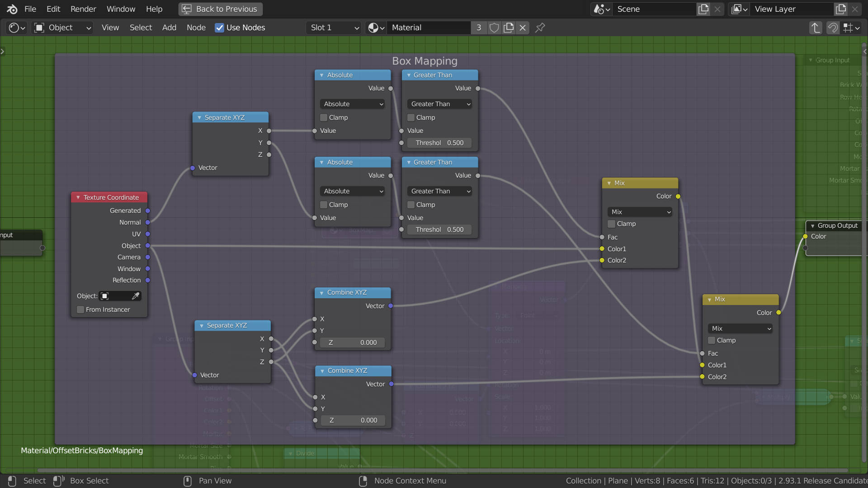Add a new view layer icon
This screenshot has width=868, height=488.
841,9
